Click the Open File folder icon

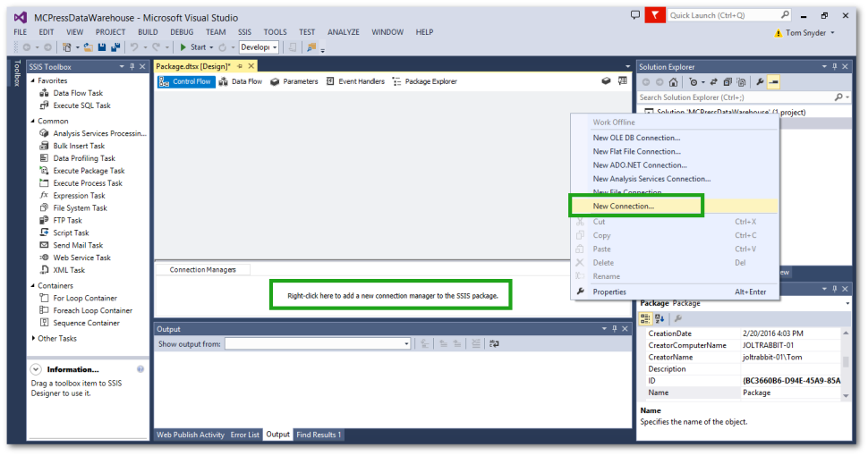tap(89, 47)
